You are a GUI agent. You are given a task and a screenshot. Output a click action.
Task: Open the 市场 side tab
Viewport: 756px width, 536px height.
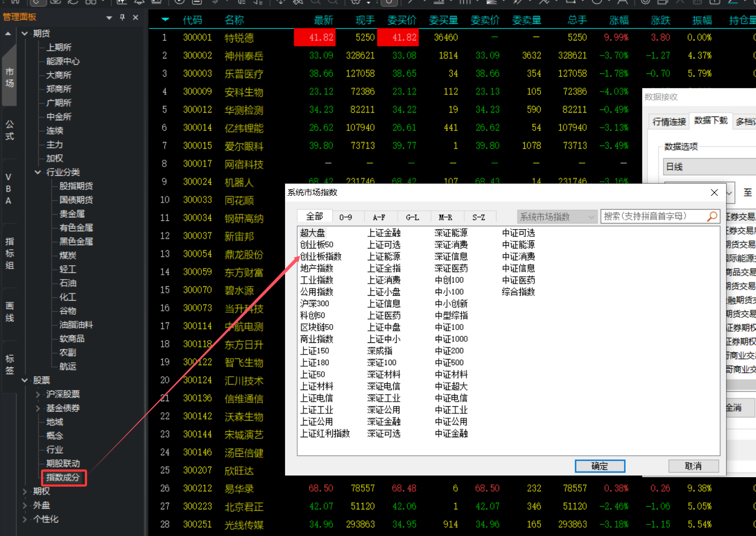click(x=9, y=78)
